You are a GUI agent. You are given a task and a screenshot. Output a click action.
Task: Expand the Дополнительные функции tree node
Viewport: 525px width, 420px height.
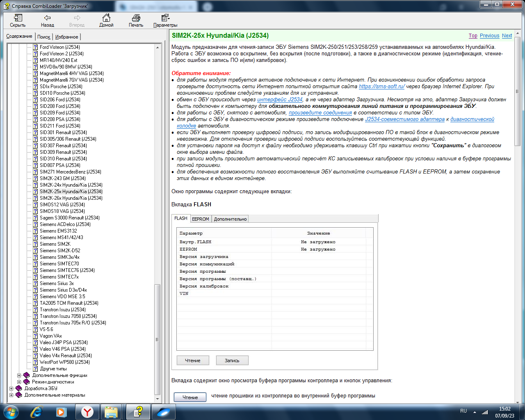click(19, 375)
